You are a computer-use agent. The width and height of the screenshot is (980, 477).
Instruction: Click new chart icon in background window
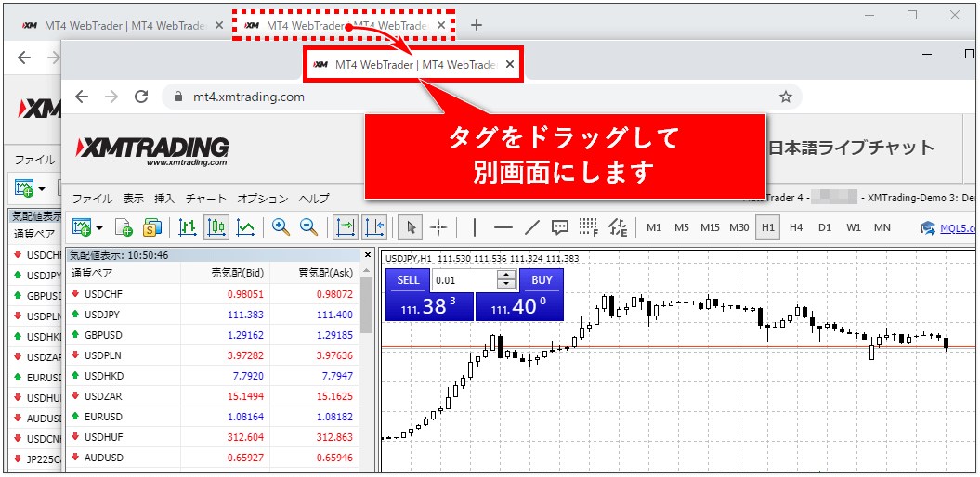(x=24, y=187)
